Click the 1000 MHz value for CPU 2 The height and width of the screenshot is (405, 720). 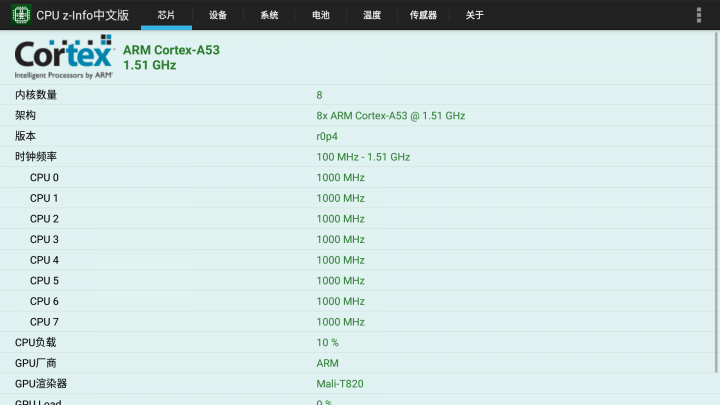340,219
